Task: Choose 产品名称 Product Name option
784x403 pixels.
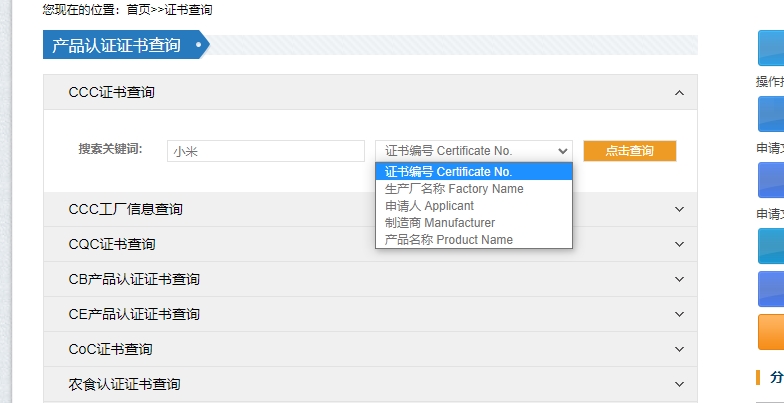Action: tap(449, 240)
